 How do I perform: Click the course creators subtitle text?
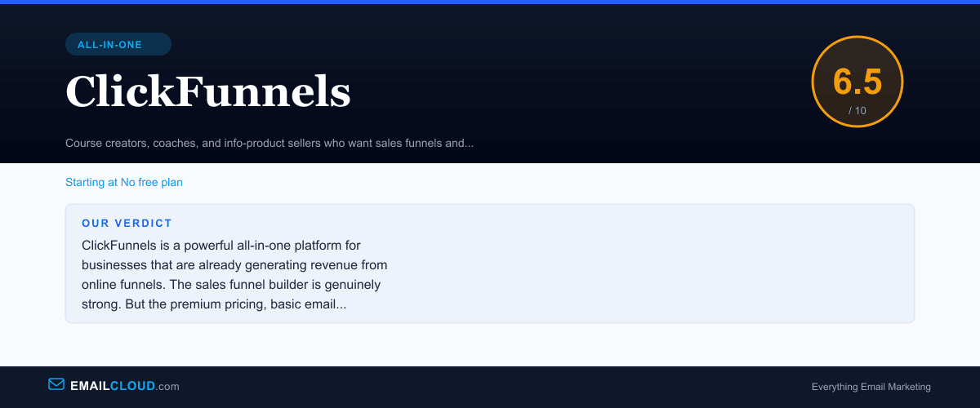(x=269, y=144)
